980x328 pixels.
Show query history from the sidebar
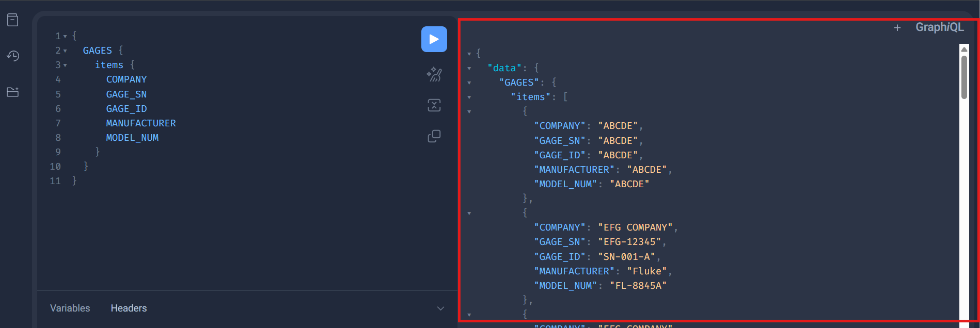13,56
